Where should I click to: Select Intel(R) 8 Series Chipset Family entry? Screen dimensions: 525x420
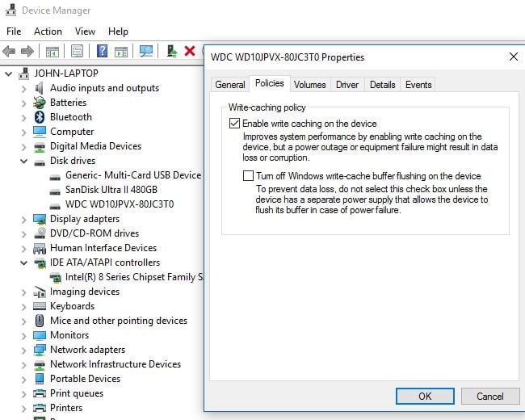click(134, 277)
